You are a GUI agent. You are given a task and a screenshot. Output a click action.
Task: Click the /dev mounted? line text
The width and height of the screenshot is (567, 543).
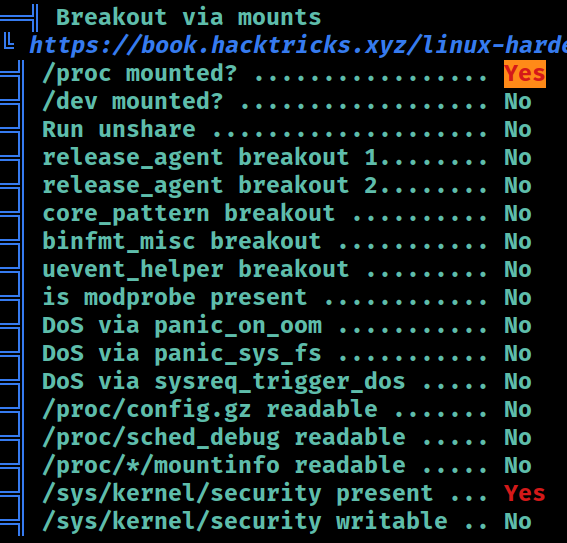(x=132, y=102)
